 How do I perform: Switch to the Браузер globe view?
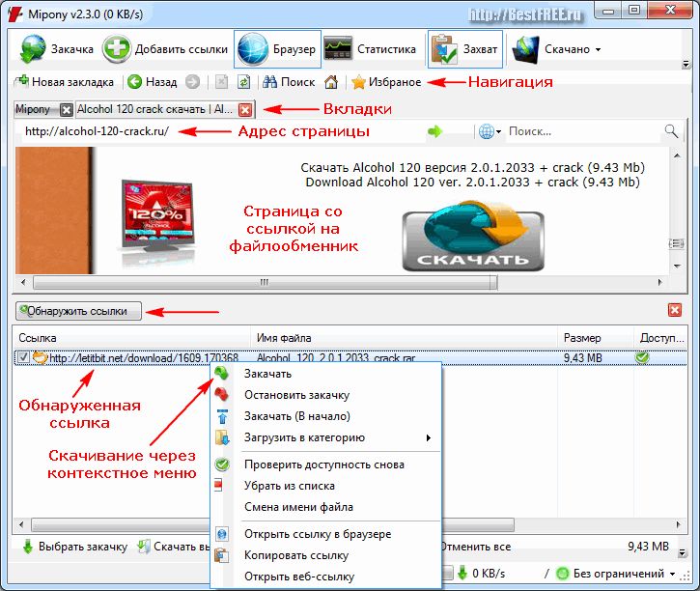click(x=277, y=49)
